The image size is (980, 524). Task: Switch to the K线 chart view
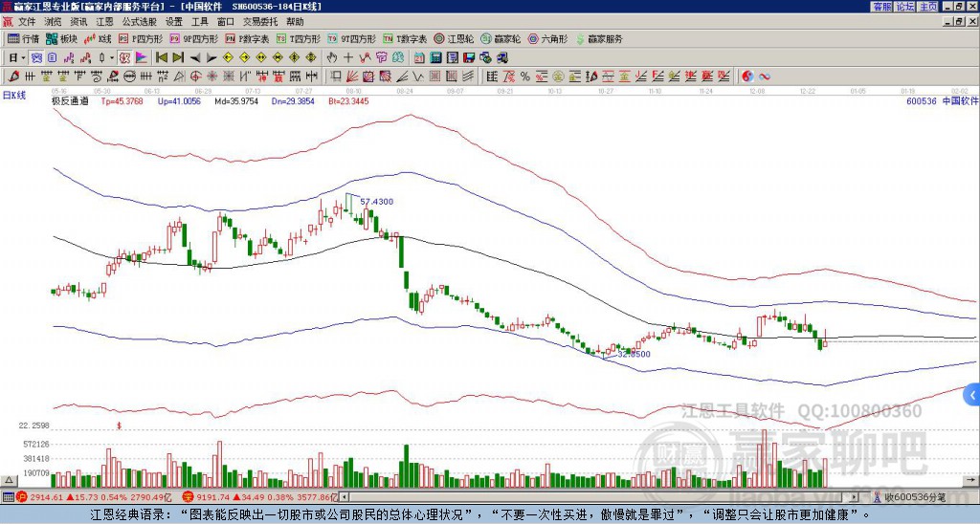coord(98,38)
